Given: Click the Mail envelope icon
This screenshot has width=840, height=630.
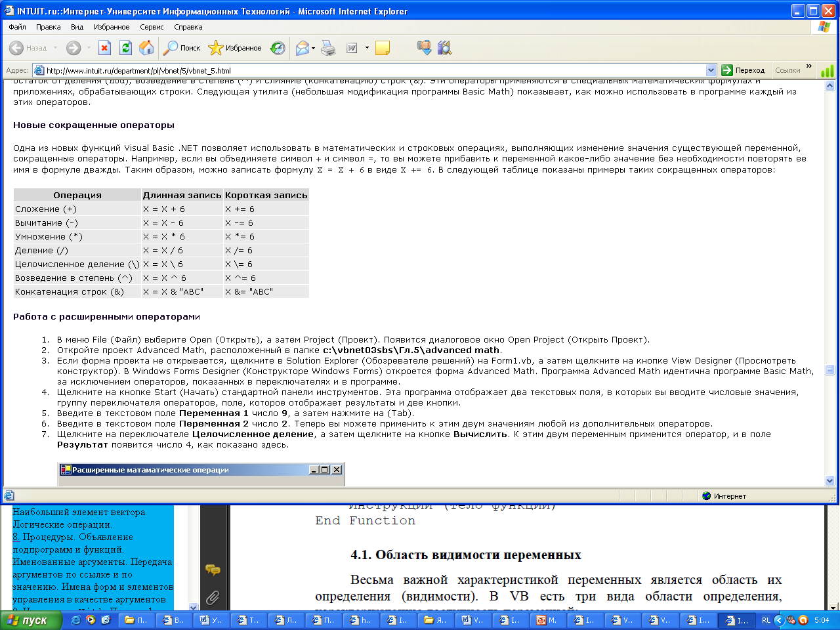Looking at the screenshot, I should point(302,48).
